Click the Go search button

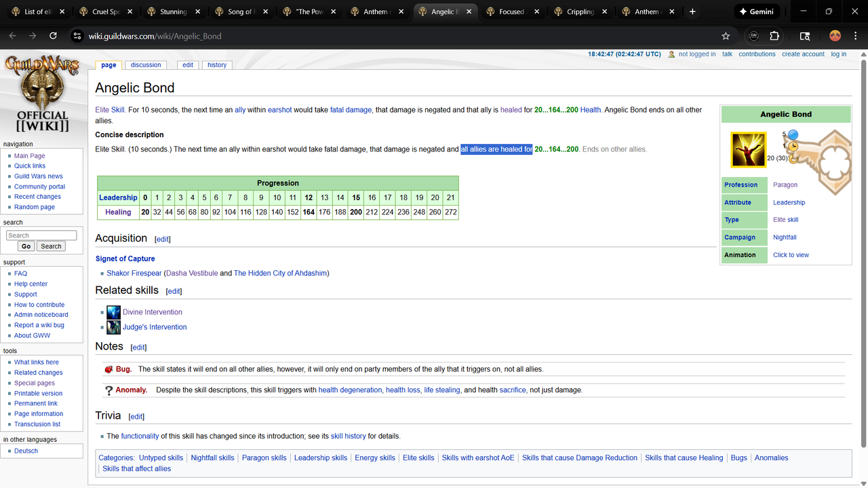point(26,246)
